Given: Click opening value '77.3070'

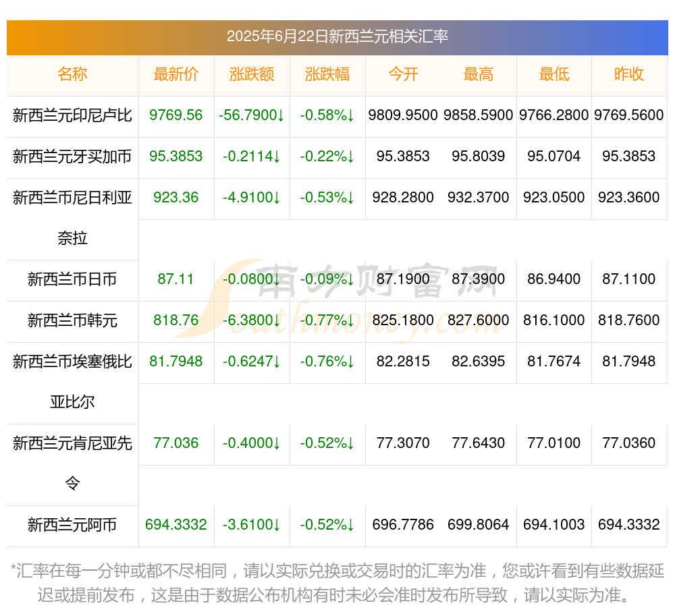Looking at the screenshot, I should coord(403,443).
